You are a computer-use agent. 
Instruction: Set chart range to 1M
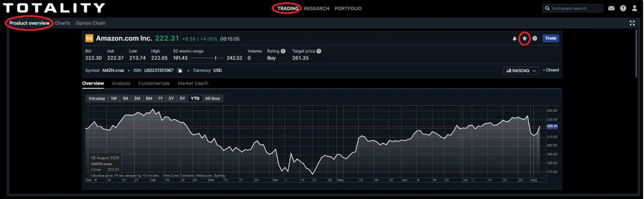(x=125, y=99)
